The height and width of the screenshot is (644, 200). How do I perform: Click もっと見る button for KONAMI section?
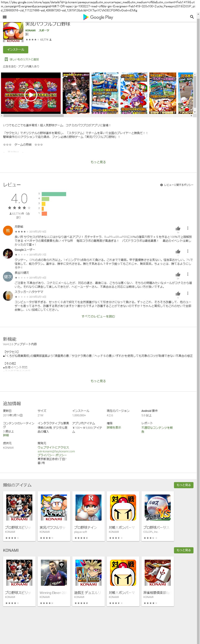pyautogui.click(x=184, y=550)
